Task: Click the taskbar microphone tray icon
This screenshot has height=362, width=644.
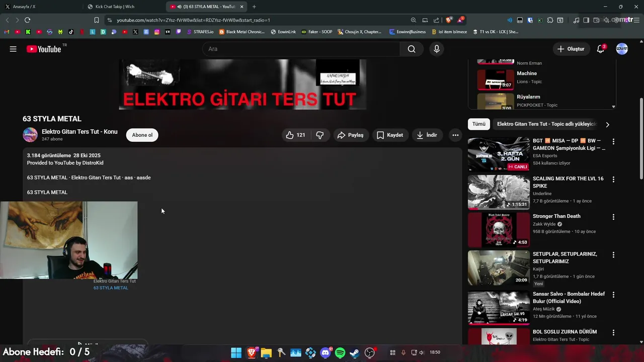Action: point(404,352)
